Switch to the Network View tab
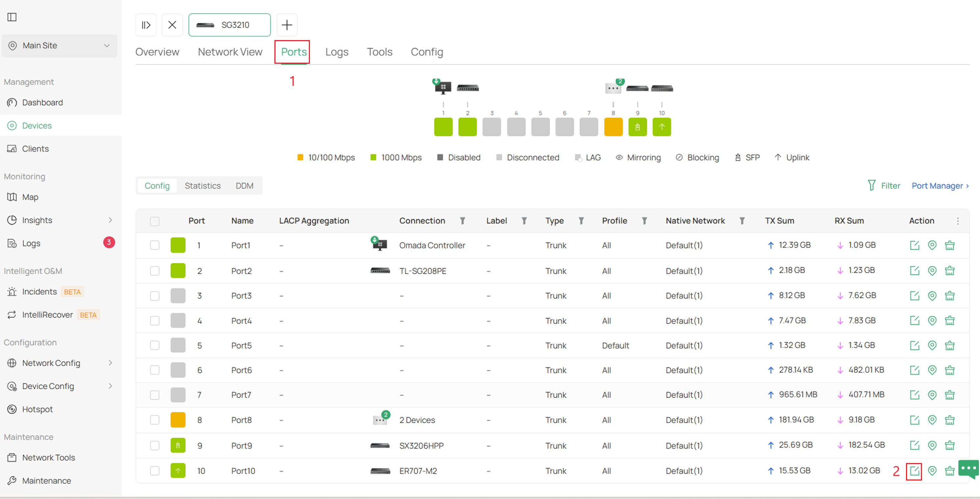This screenshot has width=980, height=499. [x=230, y=52]
